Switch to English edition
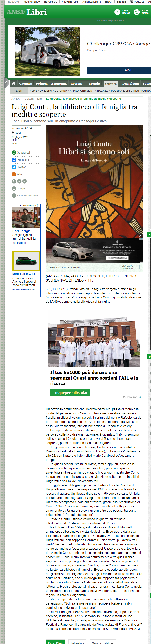 (x=121, y=1)
